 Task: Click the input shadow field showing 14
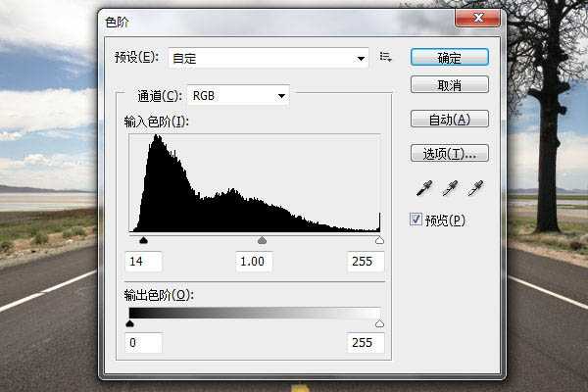[144, 262]
